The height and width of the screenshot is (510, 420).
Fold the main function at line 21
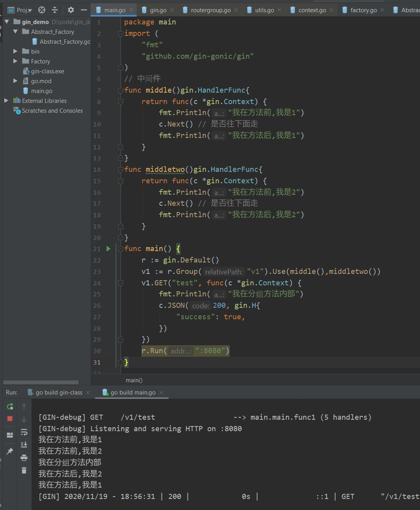[121, 249]
